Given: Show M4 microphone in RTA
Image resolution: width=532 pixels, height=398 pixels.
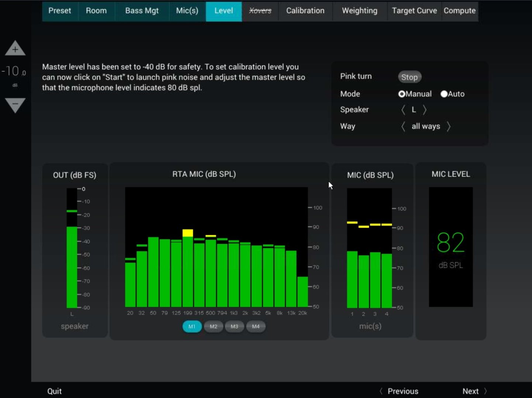Looking at the screenshot, I should [x=256, y=327].
